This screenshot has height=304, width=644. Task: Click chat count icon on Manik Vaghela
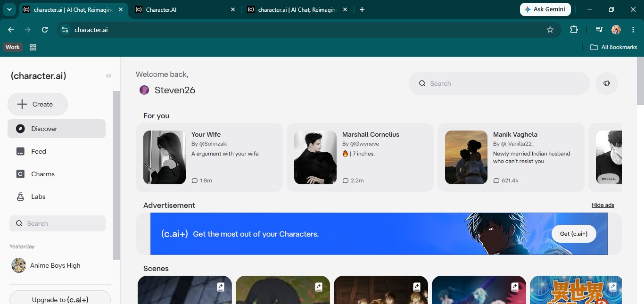496,181
